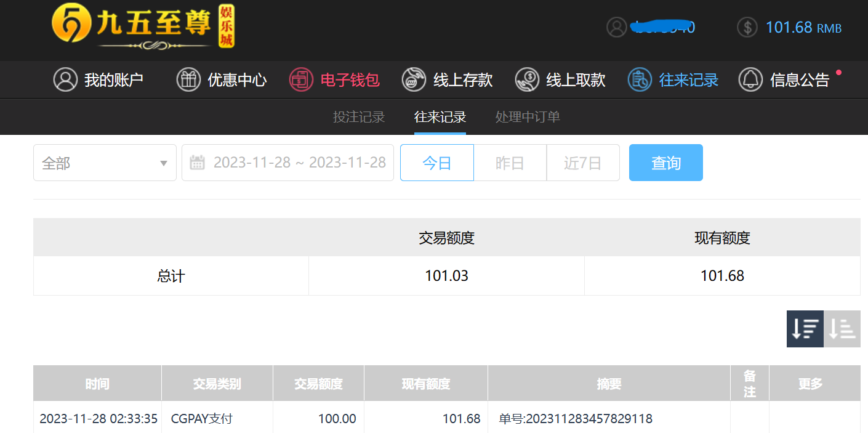The image size is (868, 433).
Task: Click the 2023-11-28 02:33:35 time cell
Action: pos(98,419)
